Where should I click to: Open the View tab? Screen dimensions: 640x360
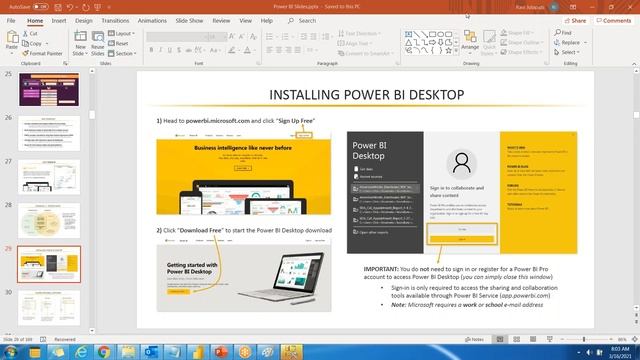(245, 20)
